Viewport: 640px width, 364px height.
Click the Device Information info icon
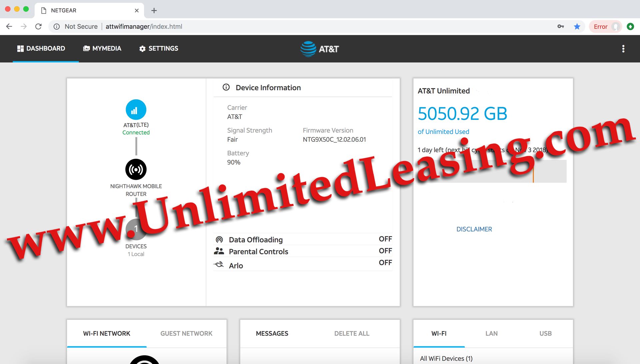coord(226,87)
